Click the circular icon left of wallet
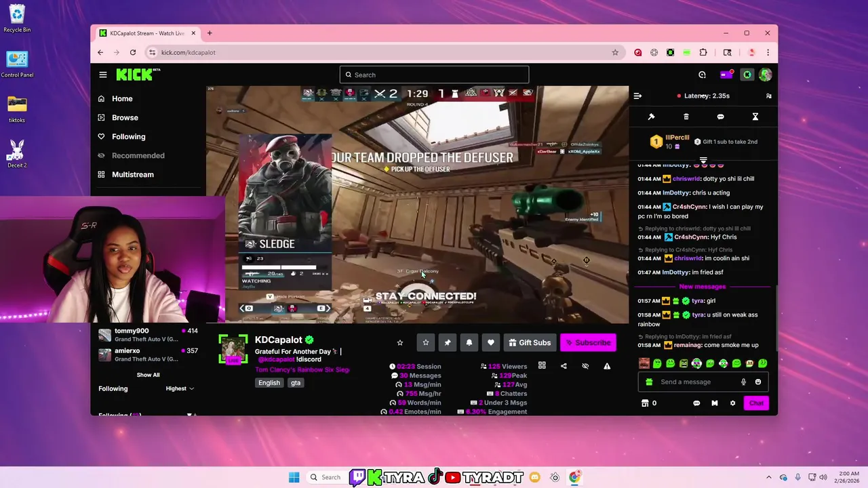 point(702,75)
